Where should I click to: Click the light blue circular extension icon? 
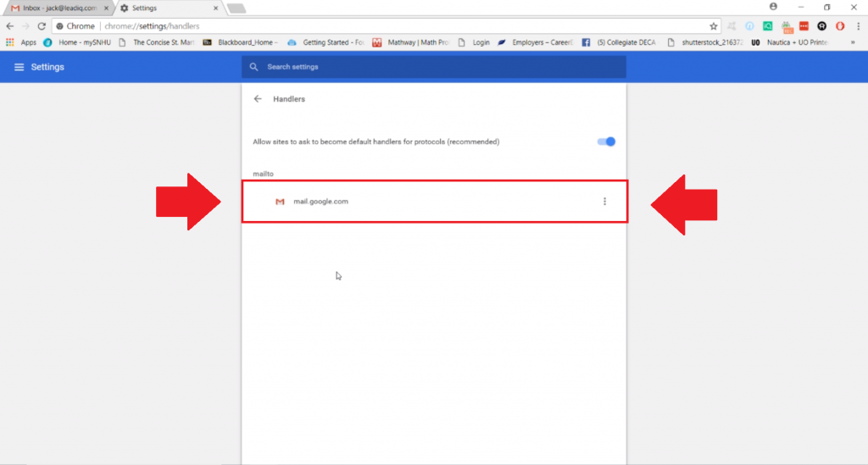(749, 26)
